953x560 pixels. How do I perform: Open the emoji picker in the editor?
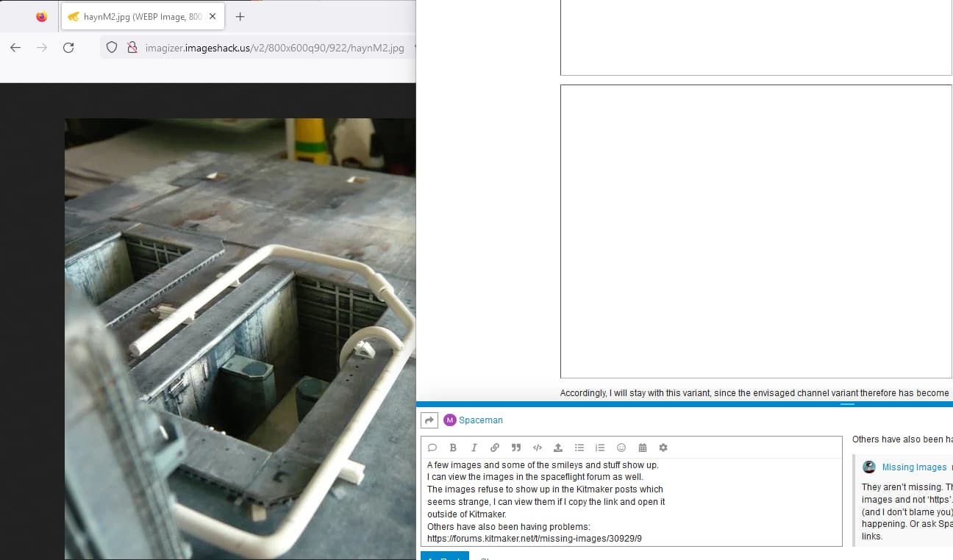click(621, 448)
